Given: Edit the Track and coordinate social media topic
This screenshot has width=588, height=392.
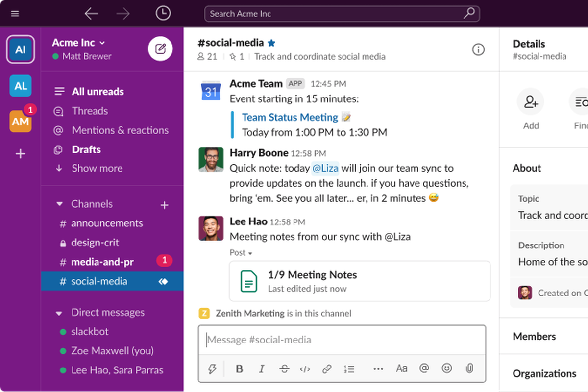Looking at the screenshot, I should (320, 57).
